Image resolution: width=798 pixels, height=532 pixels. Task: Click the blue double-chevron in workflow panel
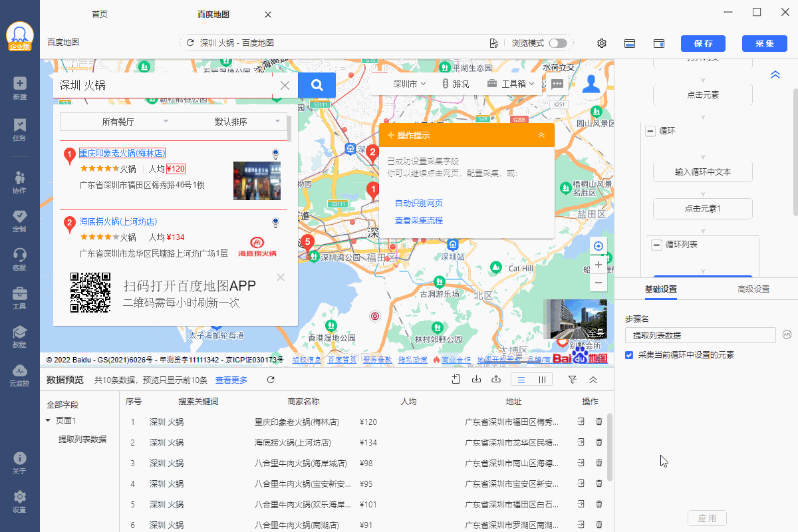coord(775,74)
